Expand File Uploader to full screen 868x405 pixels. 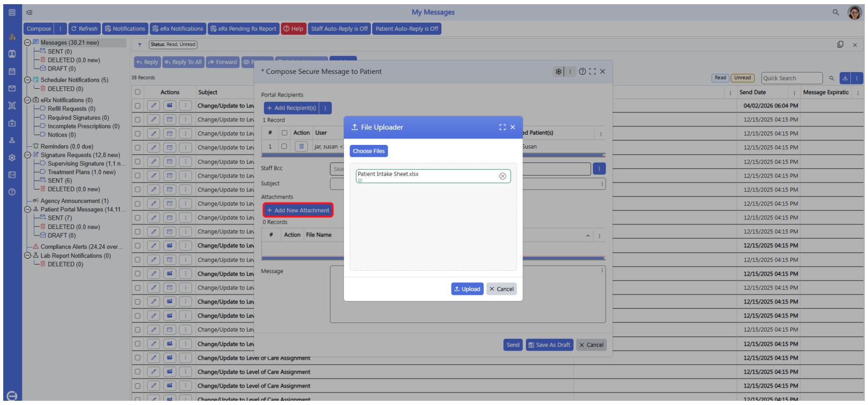tap(502, 127)
